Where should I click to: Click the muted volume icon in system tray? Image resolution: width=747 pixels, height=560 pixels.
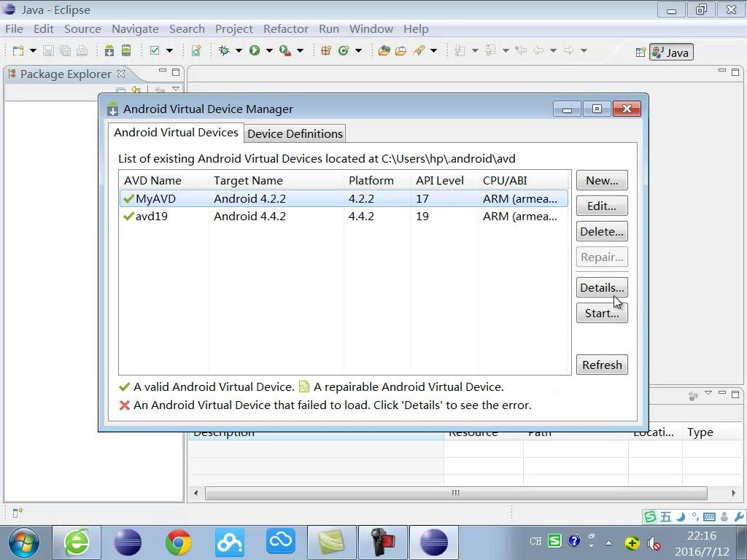coord(653,542)
